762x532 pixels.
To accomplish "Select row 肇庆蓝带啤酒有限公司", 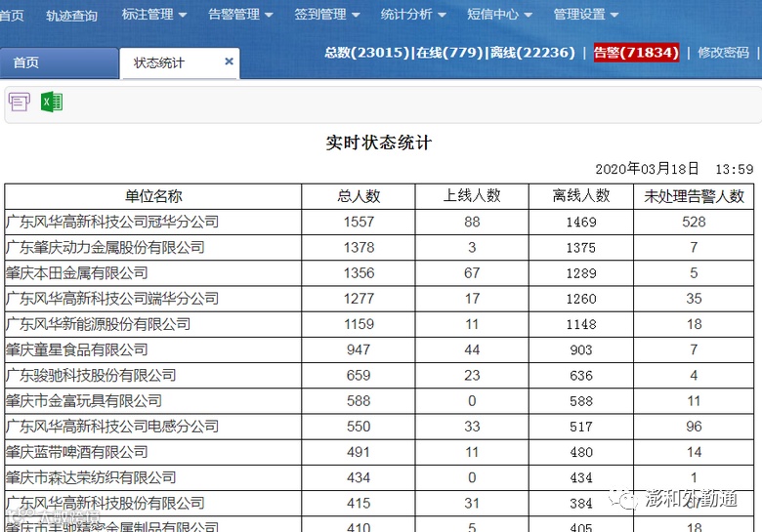I will click(x=379, y=452).
